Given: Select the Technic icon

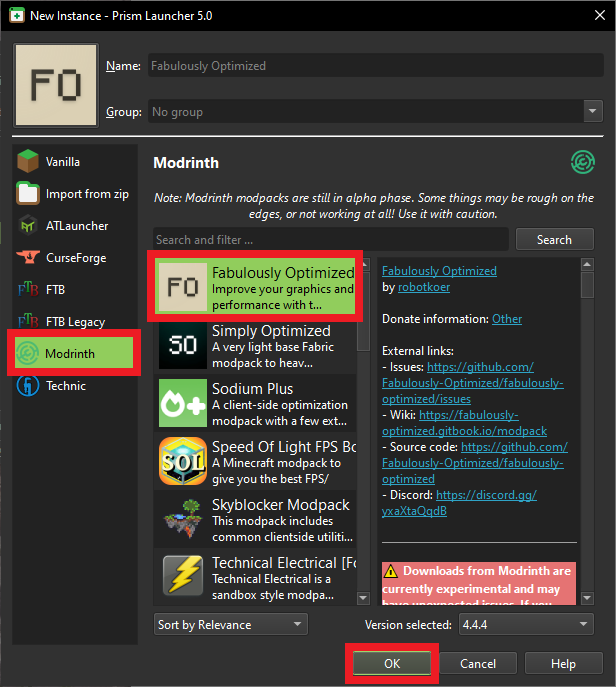Looking at the screenshot, I should click(x=28, y=386).
